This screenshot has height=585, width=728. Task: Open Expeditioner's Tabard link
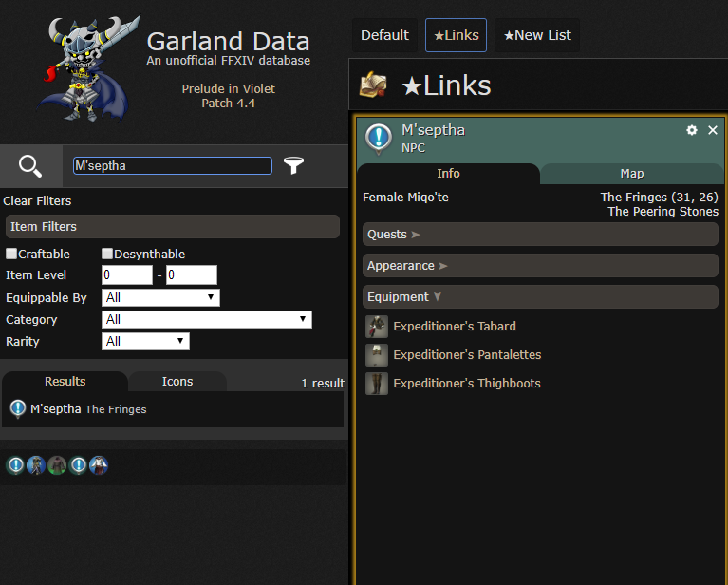coord(455,326)
